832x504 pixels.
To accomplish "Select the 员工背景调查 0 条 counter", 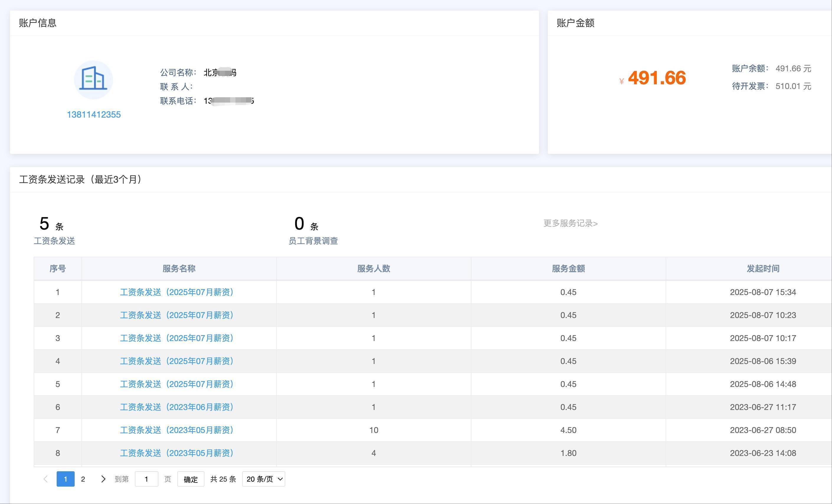I will [x=313, y=230].
